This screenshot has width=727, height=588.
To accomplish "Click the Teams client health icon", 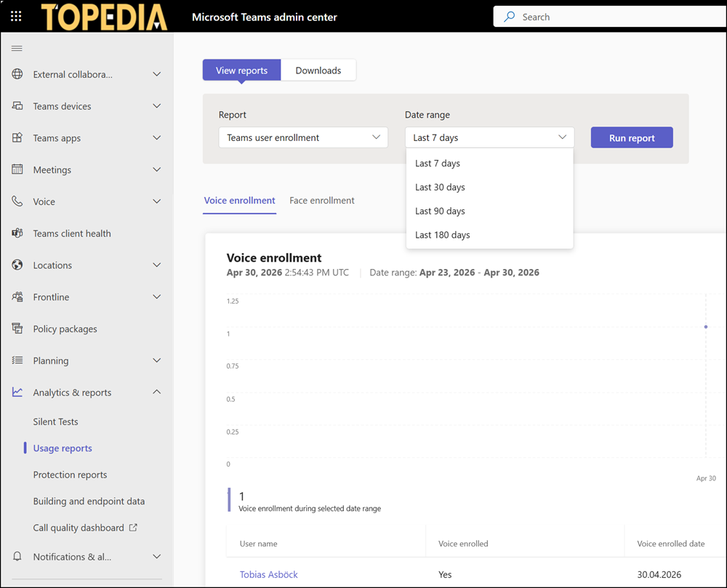I will coord(17,233).
